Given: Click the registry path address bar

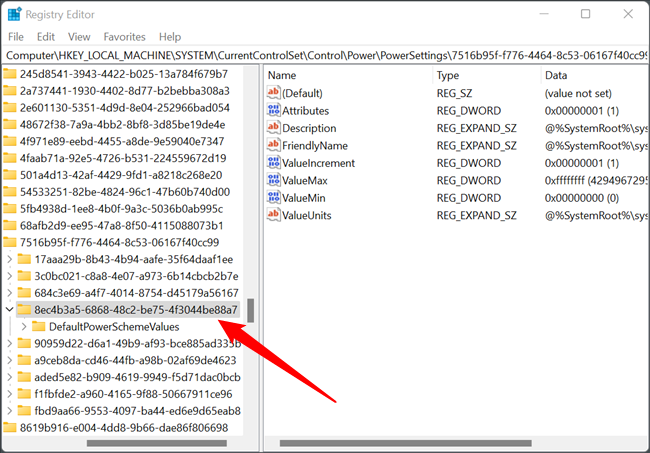Looking at the screenshot, I should tap(325, 55).
